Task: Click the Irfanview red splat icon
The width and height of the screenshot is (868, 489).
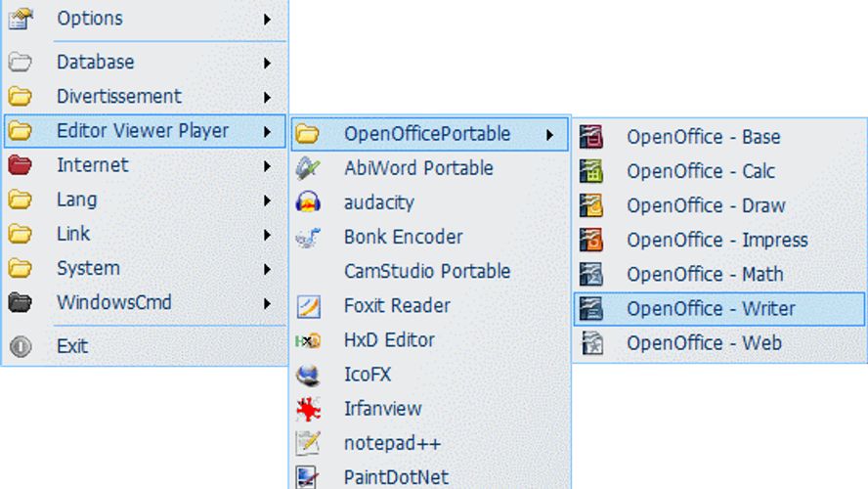Action: click(x=308, y=409)
